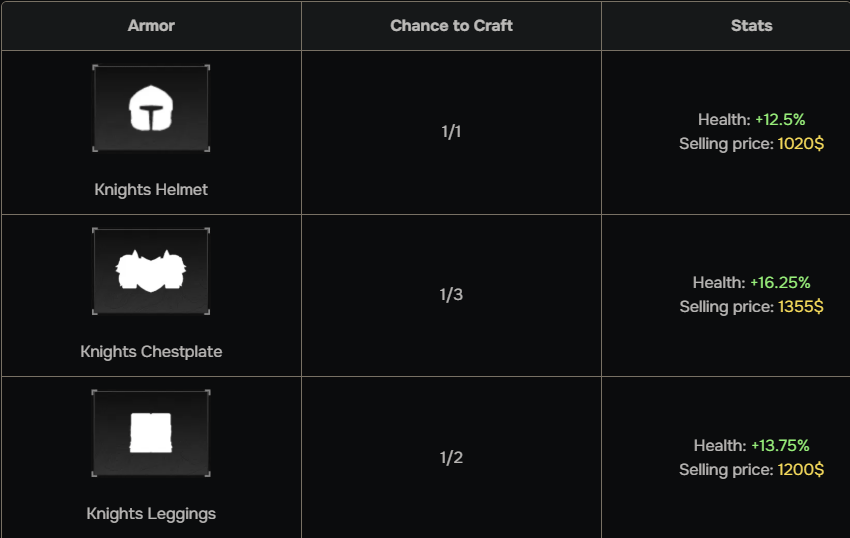Click the Knights Helmet name label
Viewport: 850px width, 538px height.
coord(151,189)
